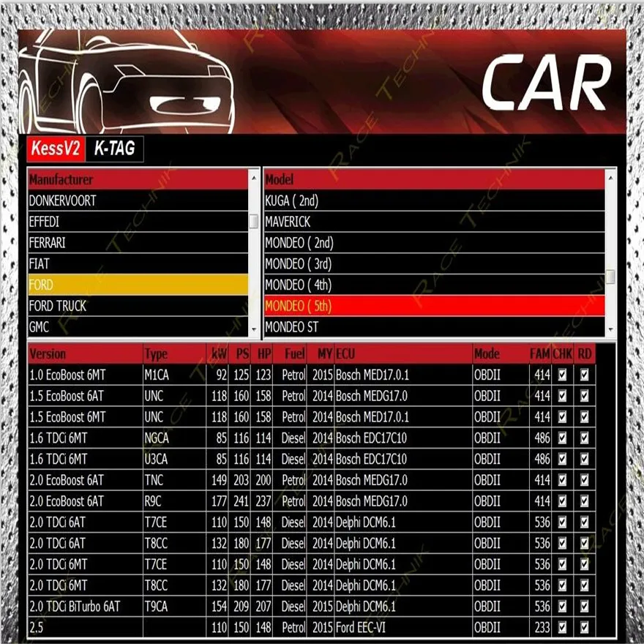
Task: Select the MONDEO ( 3rd) model
Action: (x=434, y=263)
